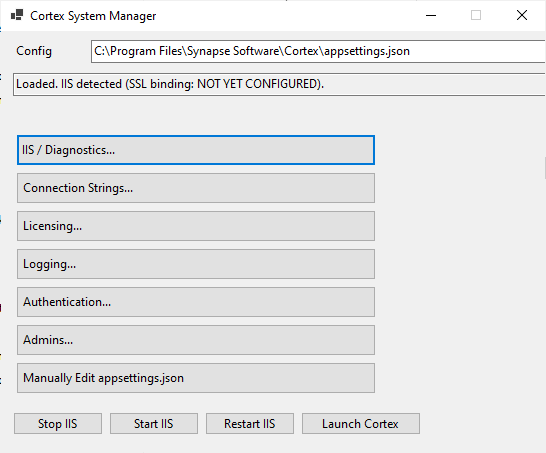The image size is (546, 453).
Task: Open Authentication settings
Action: (x=196, y=302)
